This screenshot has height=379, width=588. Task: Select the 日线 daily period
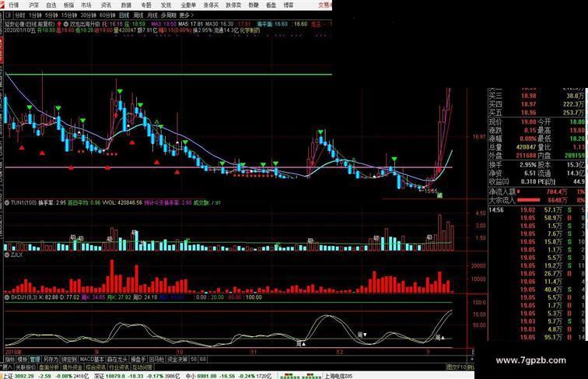[x=124, y=16]
